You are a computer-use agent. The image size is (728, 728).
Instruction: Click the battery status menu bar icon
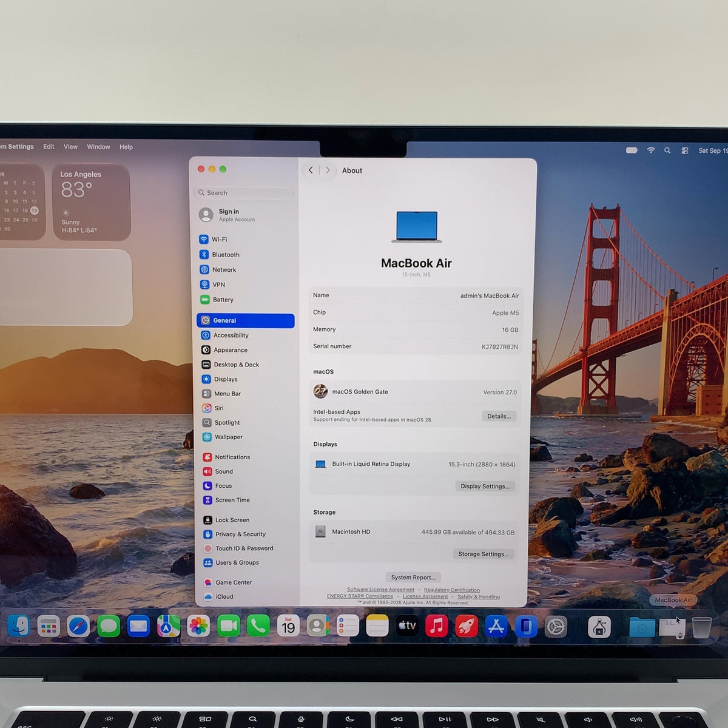pos(632,150)
